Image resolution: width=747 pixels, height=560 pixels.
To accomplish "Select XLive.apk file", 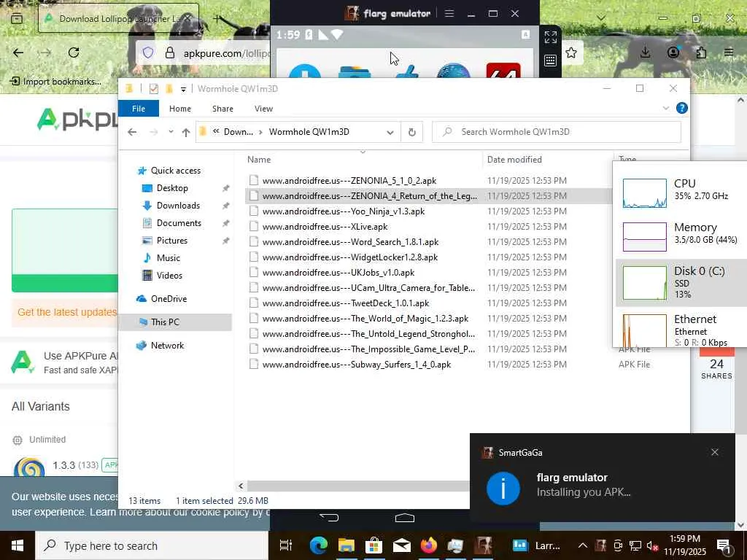I will click(x=325, y=227).
